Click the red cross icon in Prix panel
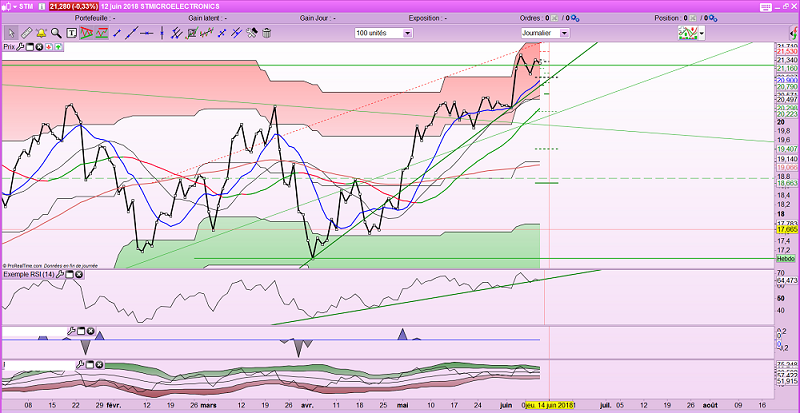Image resolution: width=800 pixels, height=413 pixels. pos(48,46)
